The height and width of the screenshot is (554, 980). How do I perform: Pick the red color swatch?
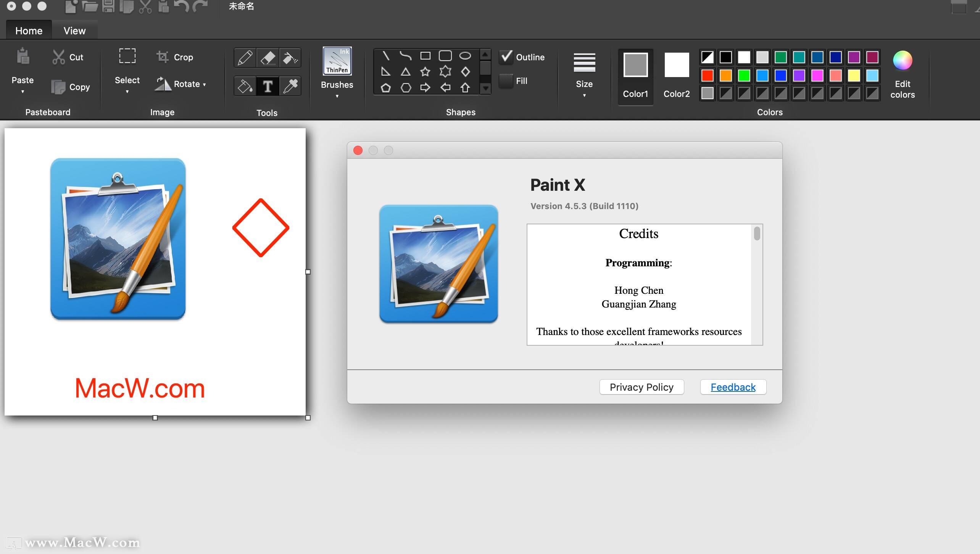[707, 75]
